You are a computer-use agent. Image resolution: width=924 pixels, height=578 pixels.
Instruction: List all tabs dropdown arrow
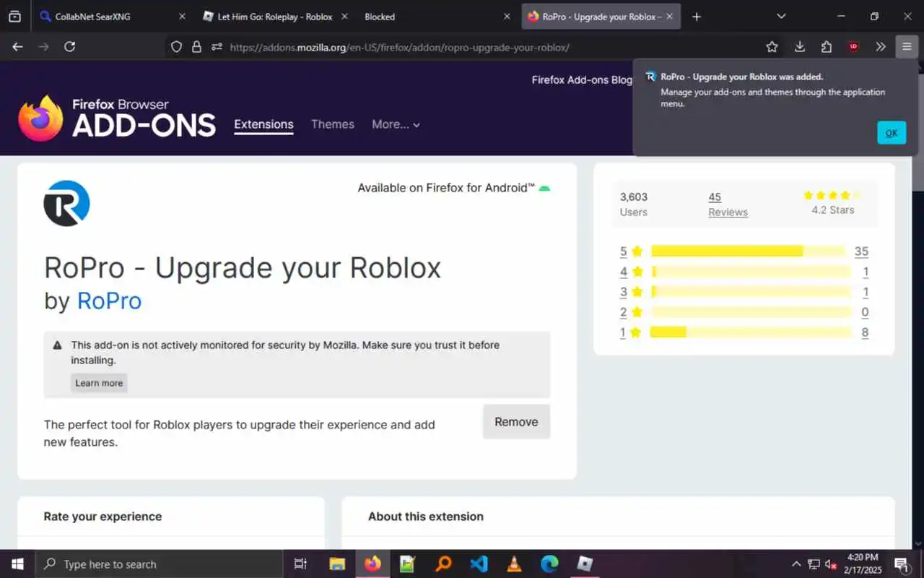click(x=781, y=16)
